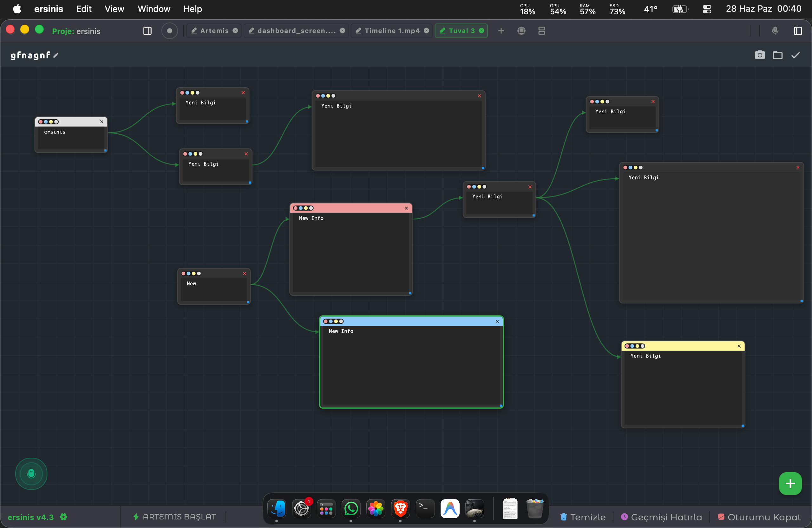Take a canvas snapshot with camera icon
The height and width of the screenshot is (528, 812).
point(759,55)
